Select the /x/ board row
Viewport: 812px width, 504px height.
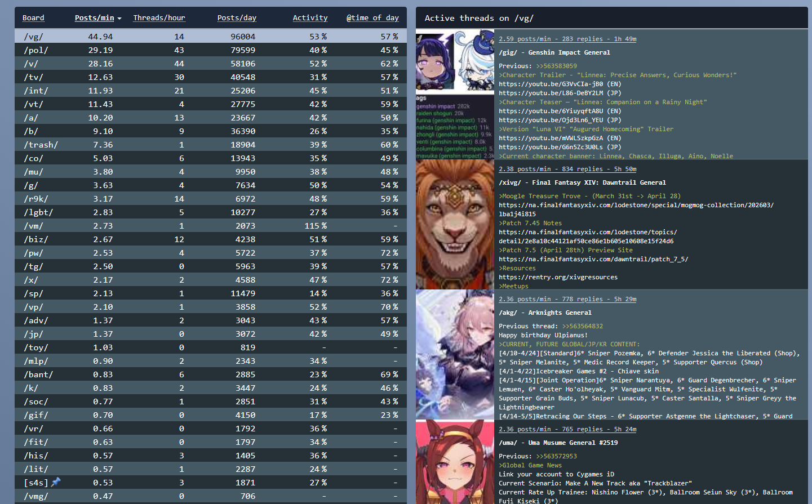211,279
